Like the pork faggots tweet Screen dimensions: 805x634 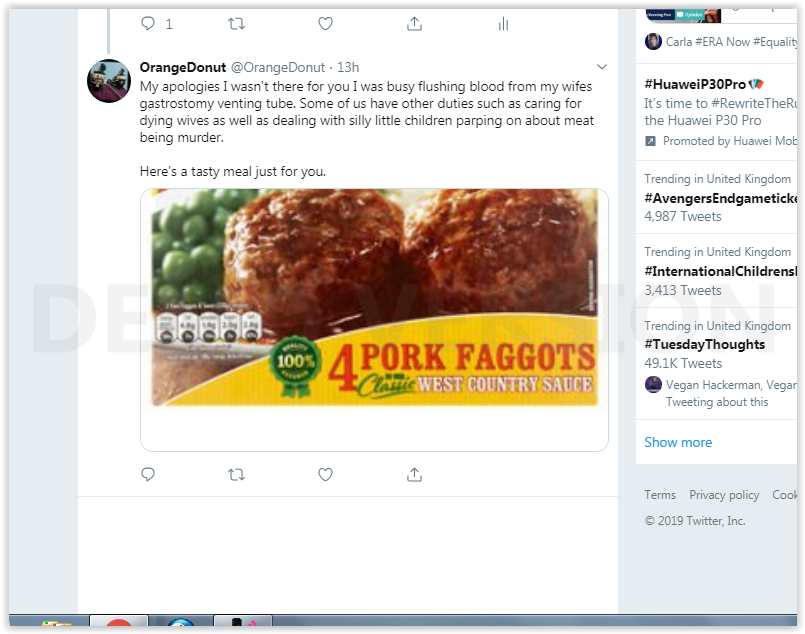325,474
